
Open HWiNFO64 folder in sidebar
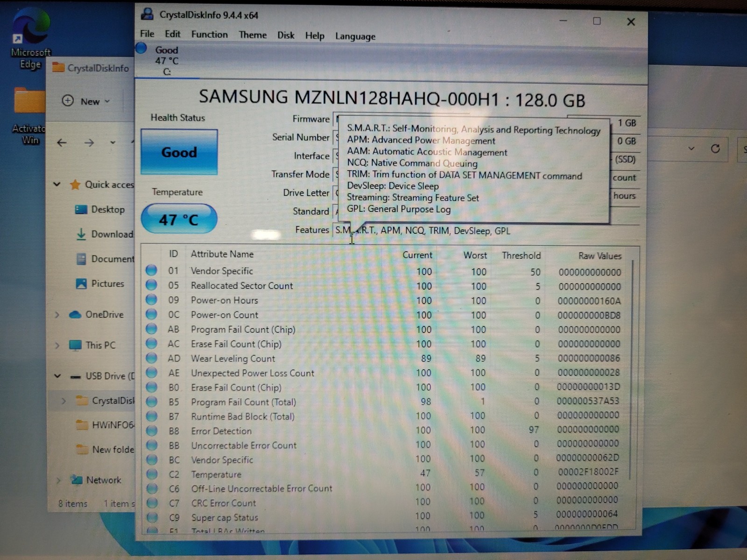tap(106, 425)
